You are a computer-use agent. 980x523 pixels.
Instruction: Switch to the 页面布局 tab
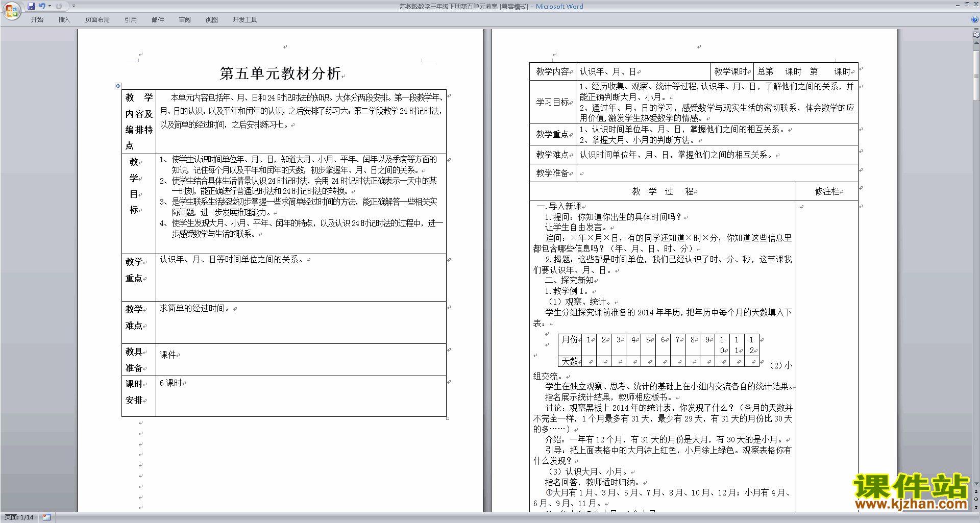coord(97,20)
